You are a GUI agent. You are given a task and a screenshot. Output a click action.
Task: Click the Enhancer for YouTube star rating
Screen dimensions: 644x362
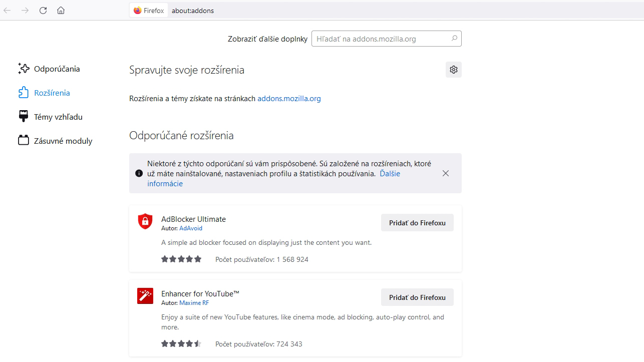[181, 344]
